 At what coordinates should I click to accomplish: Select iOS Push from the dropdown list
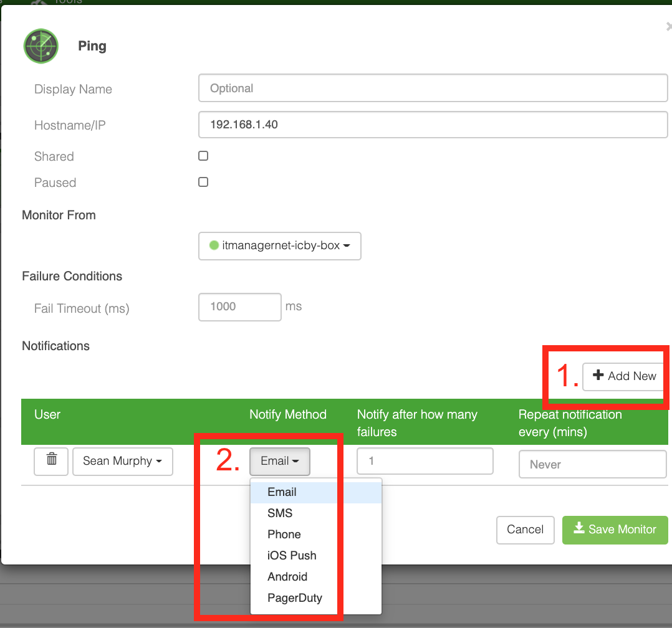[x=292, y=555]
